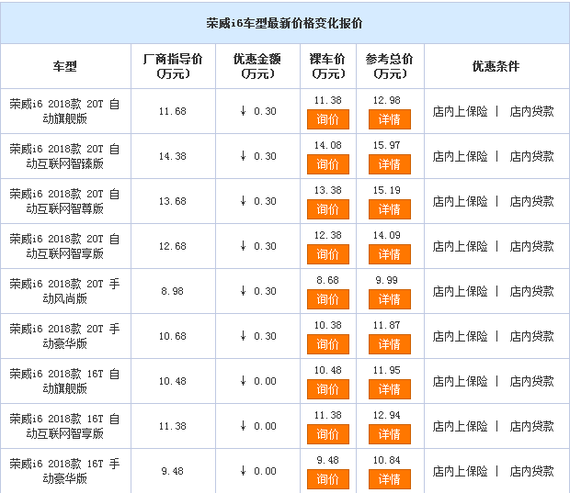
Task: Click reference total price 14.09
Action: coord(387,235)
